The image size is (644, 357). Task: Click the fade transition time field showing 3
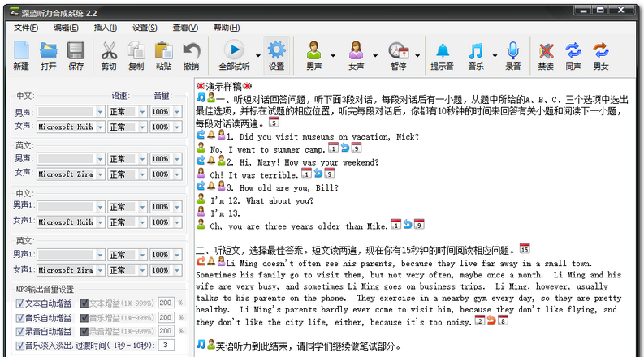pos(166,345)
